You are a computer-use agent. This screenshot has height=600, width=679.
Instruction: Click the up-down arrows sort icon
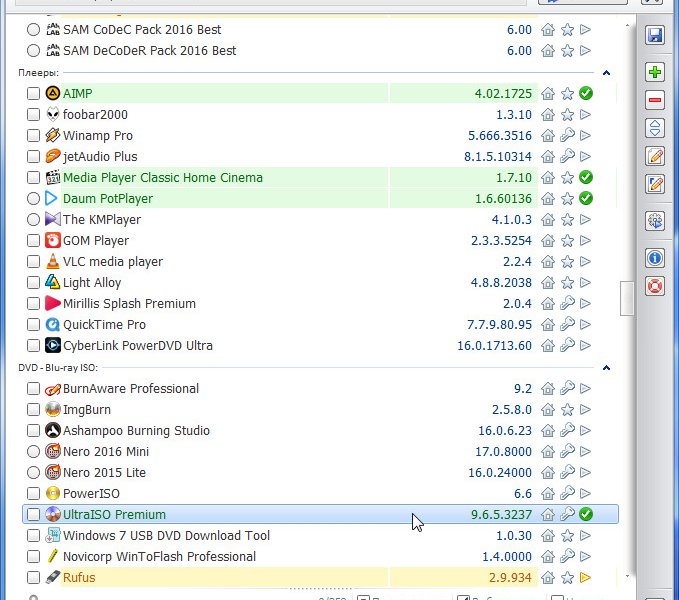[x=655, y=128]
